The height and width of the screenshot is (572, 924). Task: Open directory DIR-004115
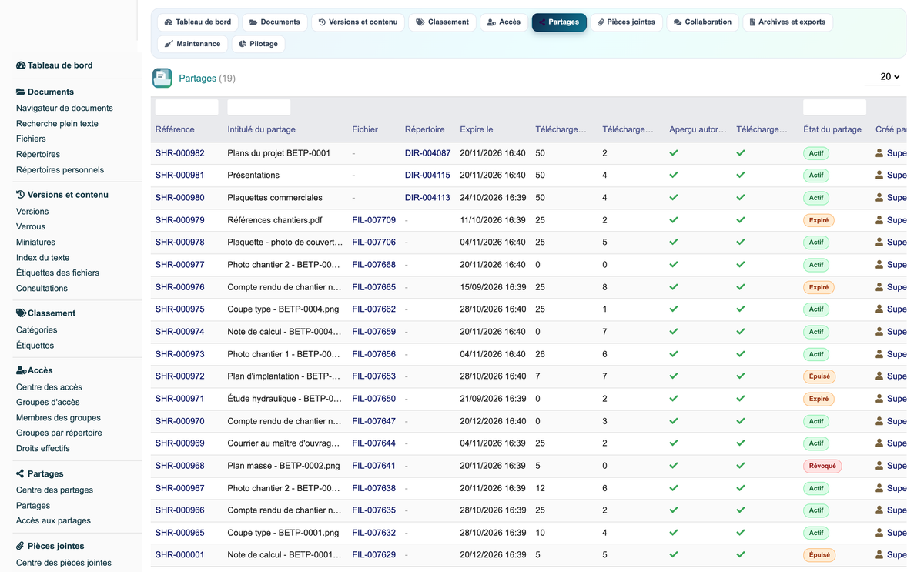[427, 176]
